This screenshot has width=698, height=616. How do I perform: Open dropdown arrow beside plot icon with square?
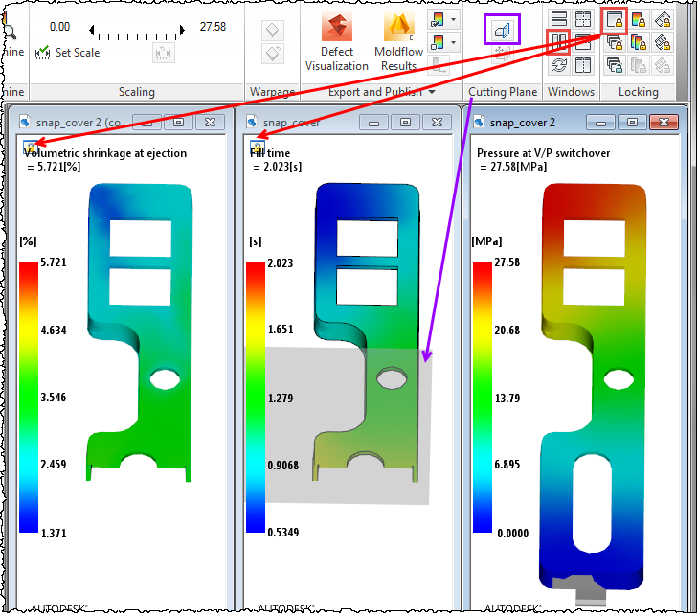453,43
